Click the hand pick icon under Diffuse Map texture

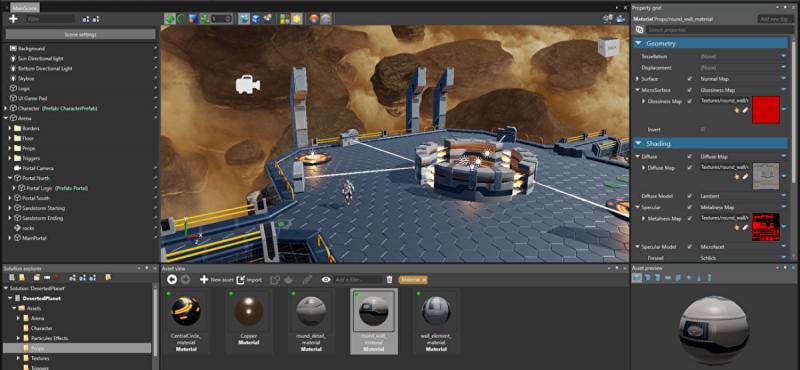737,176
